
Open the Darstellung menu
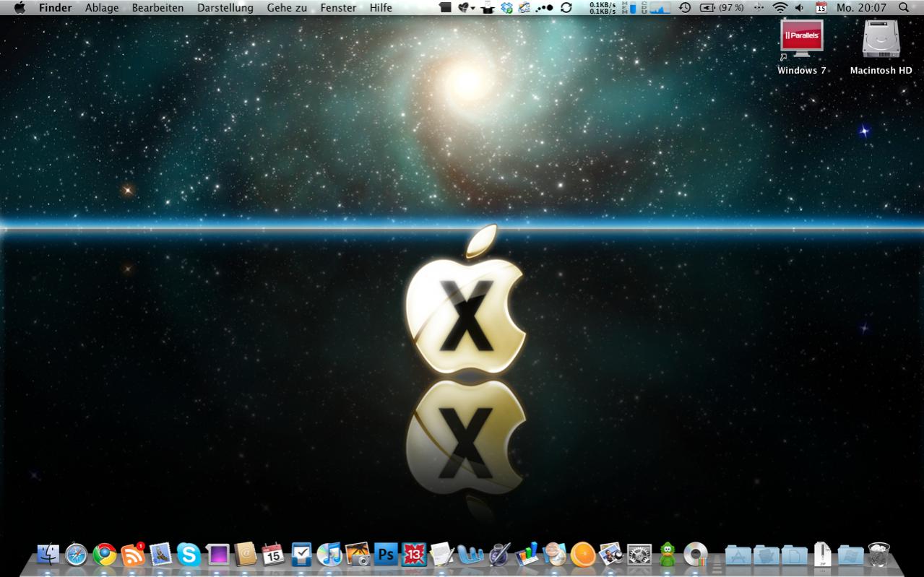point(225,8)
